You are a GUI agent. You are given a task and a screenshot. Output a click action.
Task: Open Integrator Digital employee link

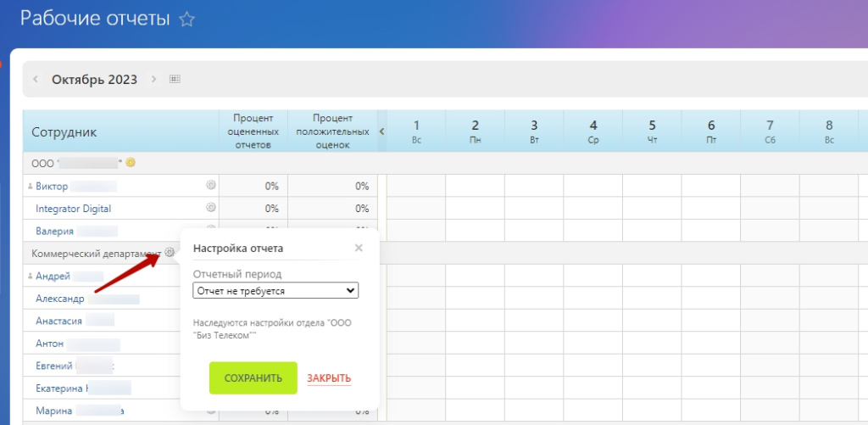[73, 209]
